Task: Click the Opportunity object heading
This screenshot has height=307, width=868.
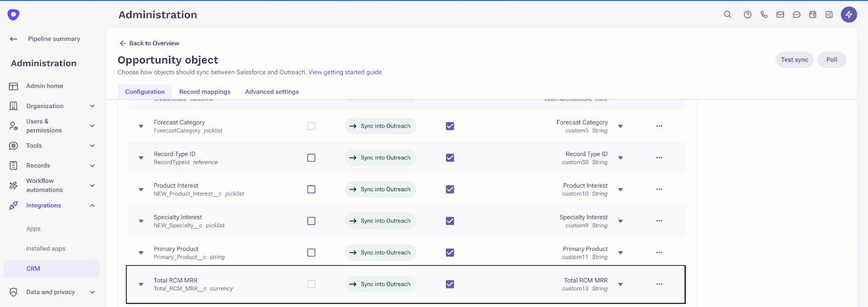Action: [x=168, y=60]
